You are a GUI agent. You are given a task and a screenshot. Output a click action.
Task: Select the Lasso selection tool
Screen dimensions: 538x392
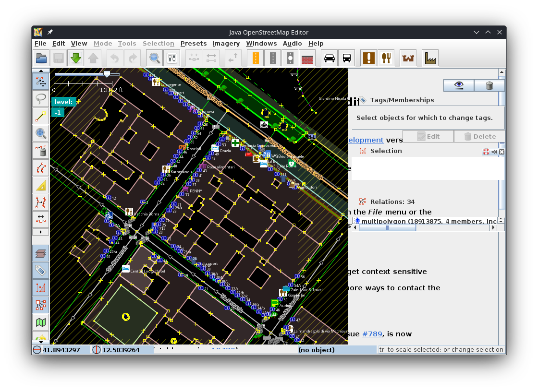point(41,98)
